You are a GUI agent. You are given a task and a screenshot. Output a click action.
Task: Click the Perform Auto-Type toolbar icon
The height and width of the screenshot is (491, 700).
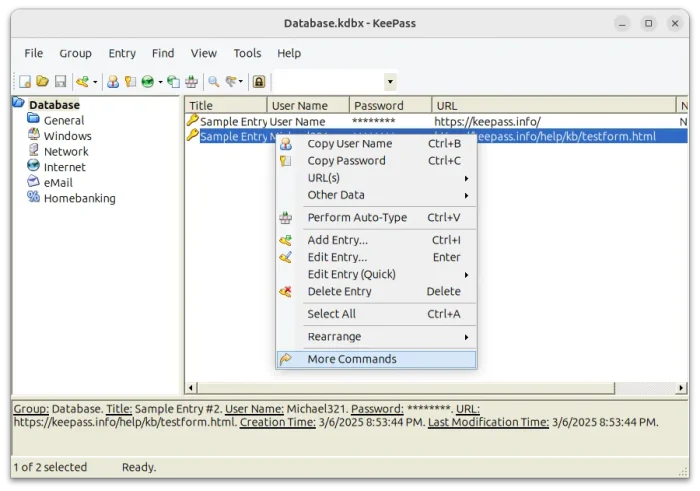[x=192, y=81]
